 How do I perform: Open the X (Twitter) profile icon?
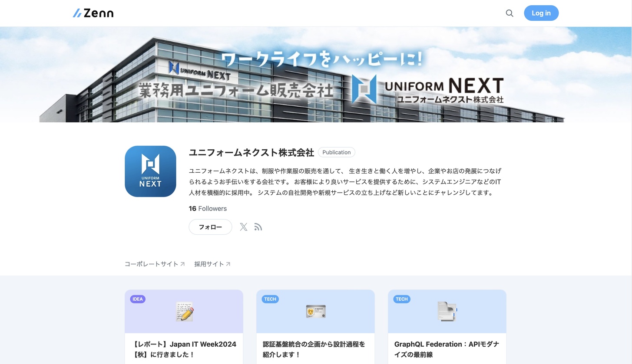pos(244,227)
